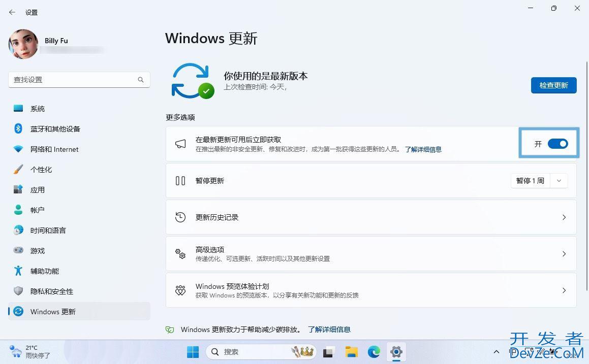Click the 暂停 1 周 button
The width and height of the screenshot is (589, 364).
click(x=530, y=181)
